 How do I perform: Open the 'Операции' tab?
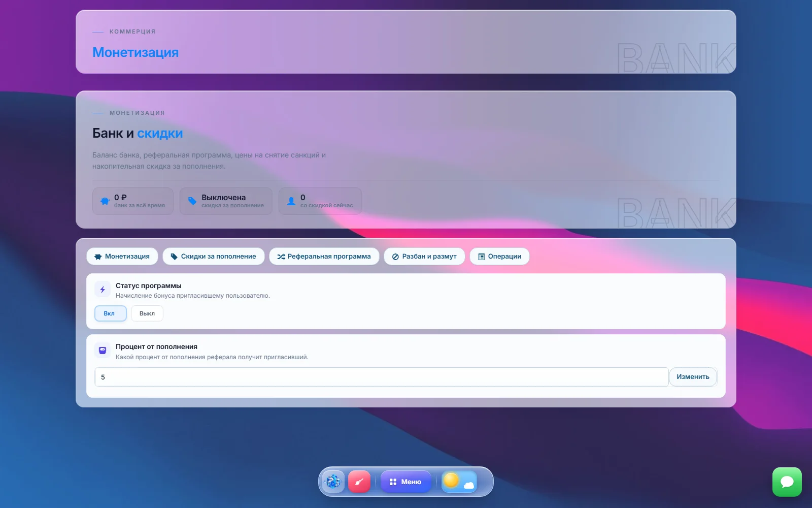[x=499, y=257]
